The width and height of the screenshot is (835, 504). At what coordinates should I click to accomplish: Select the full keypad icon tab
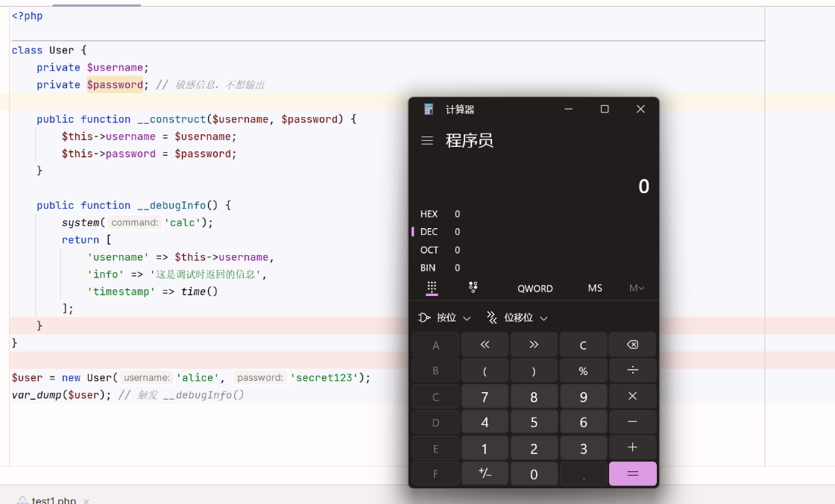[432, 288]
